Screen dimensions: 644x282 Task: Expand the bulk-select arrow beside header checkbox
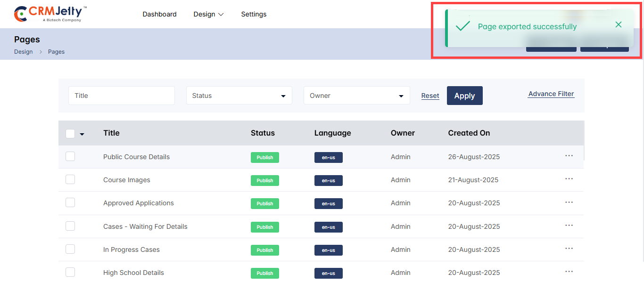point(82,134)
